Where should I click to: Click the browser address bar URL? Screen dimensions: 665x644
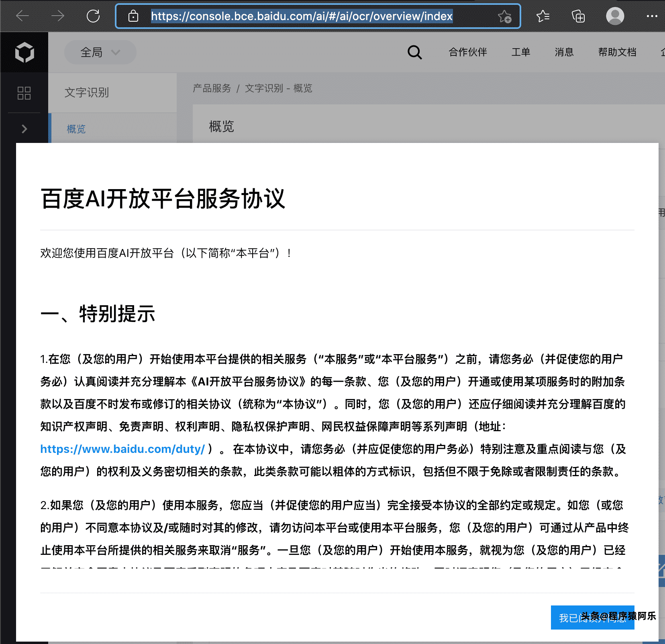302,16
